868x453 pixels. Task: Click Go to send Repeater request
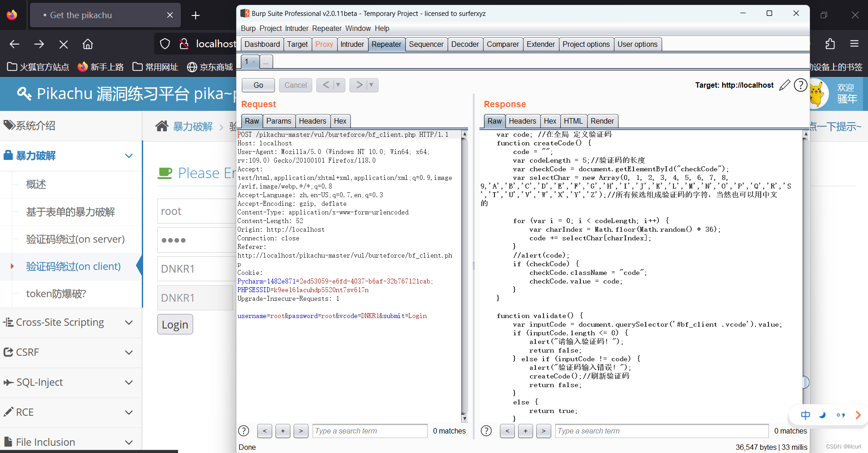(258, 85)
